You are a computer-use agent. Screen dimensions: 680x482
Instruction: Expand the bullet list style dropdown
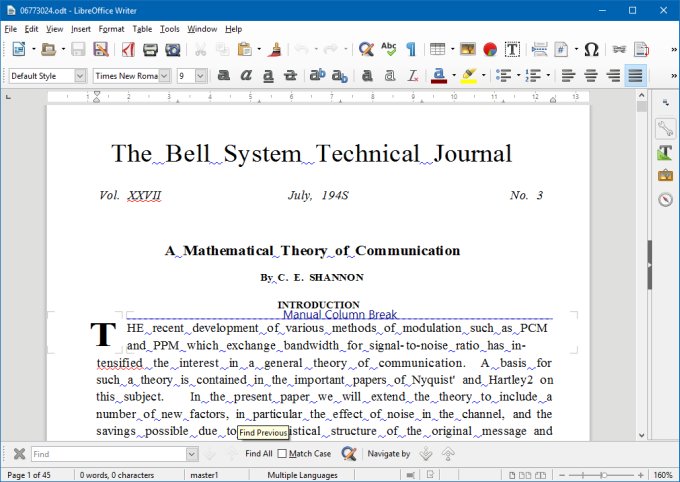(519, 75)
